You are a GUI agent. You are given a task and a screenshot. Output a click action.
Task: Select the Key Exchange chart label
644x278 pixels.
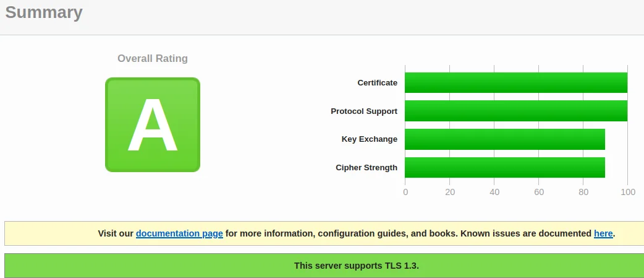369,139
